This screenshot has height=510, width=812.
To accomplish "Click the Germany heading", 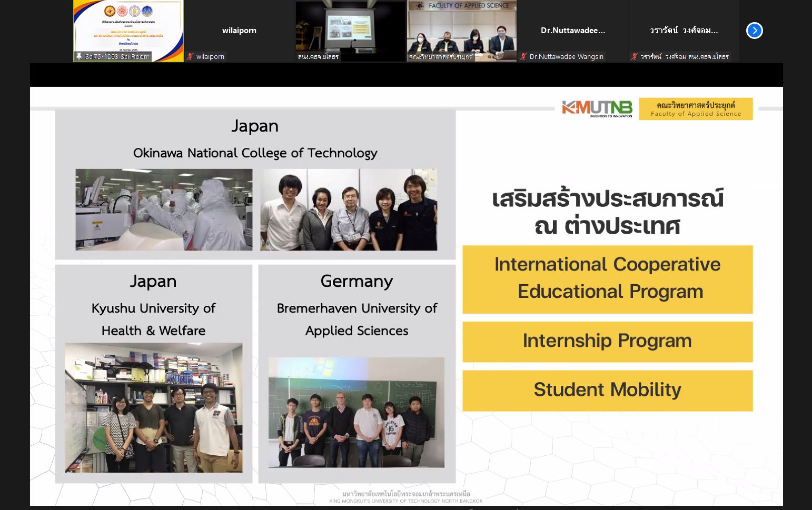I will (357, 282).
